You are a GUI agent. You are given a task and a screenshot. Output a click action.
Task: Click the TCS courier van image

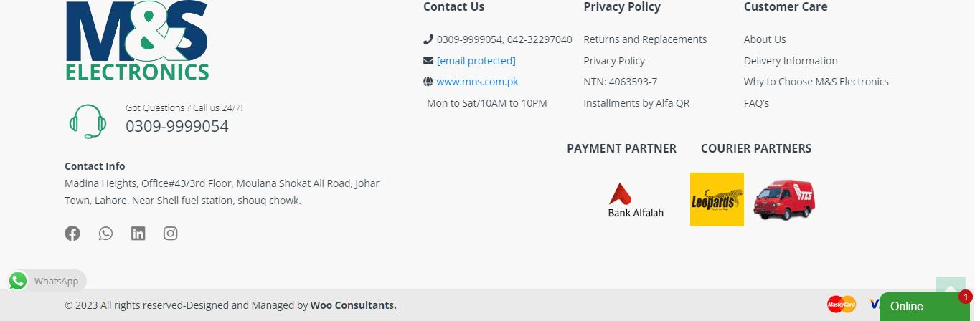tap(784, 200)
